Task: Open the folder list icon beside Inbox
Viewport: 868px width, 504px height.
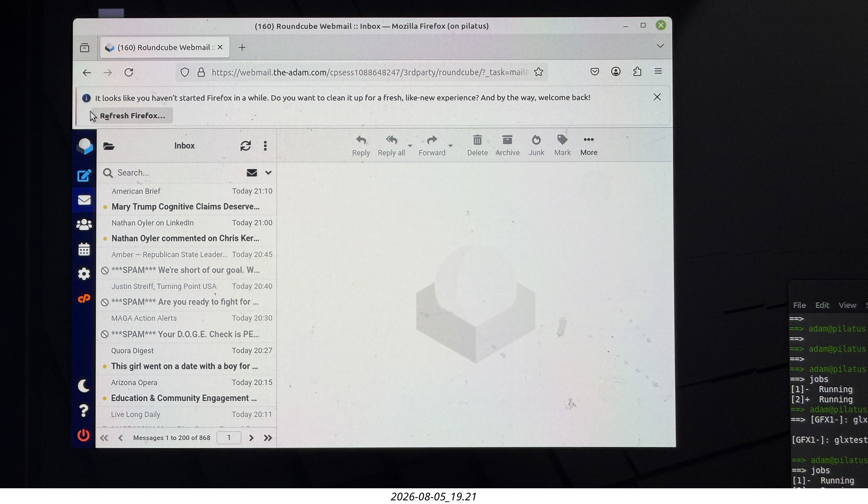Action: pyautogui.click(x=109, y=146)
